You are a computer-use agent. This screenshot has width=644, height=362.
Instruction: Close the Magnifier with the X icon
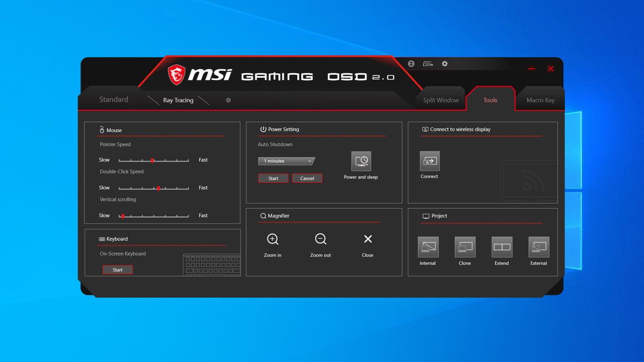(367, 239)
